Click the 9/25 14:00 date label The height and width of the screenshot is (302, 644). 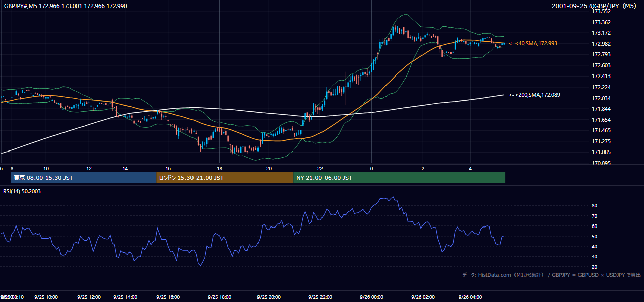coord(126,297)
